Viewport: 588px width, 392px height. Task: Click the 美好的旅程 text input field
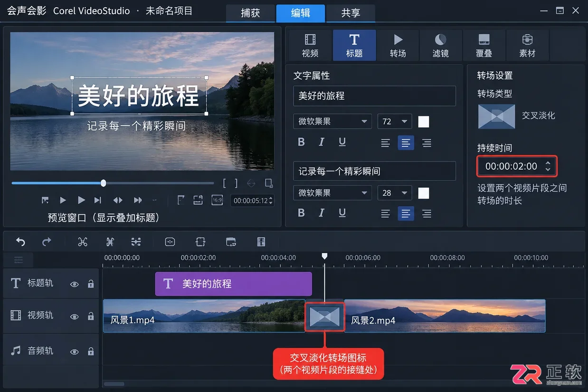374,96
